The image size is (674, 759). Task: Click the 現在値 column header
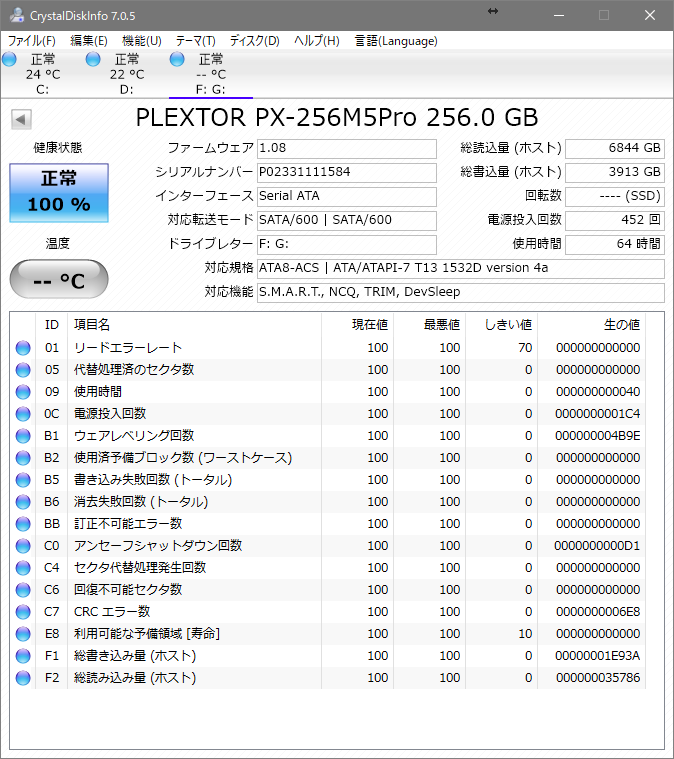(x=357, y=325)
